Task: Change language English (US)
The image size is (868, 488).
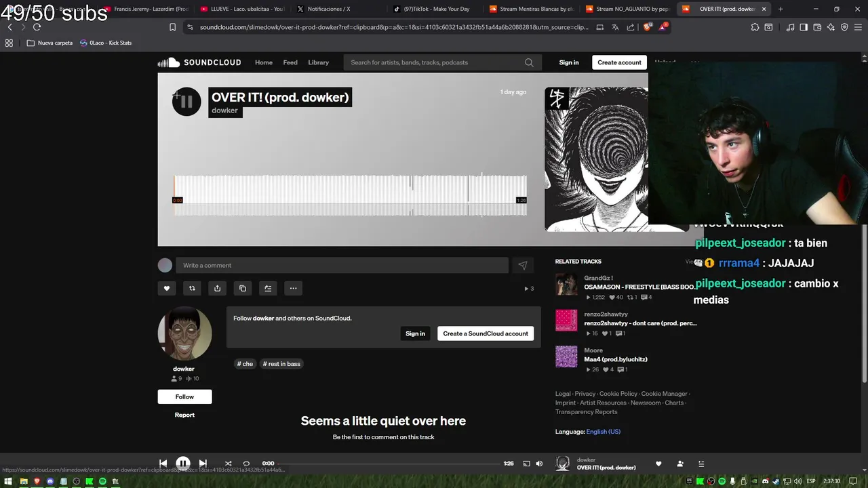Action: pos(604,432)
